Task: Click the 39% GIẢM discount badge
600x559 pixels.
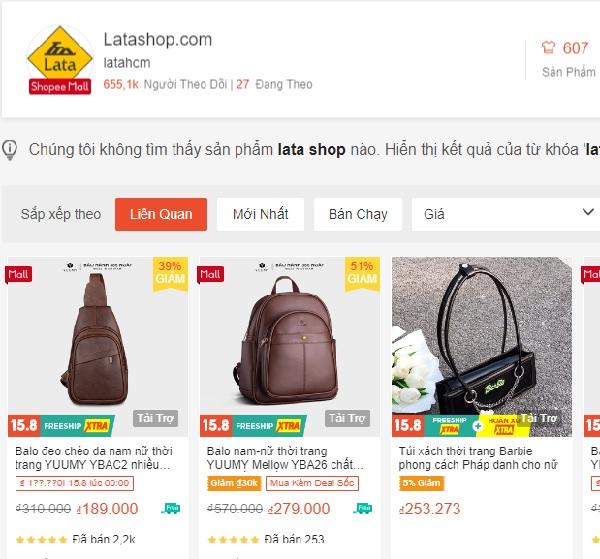Action: pos(170,272)
